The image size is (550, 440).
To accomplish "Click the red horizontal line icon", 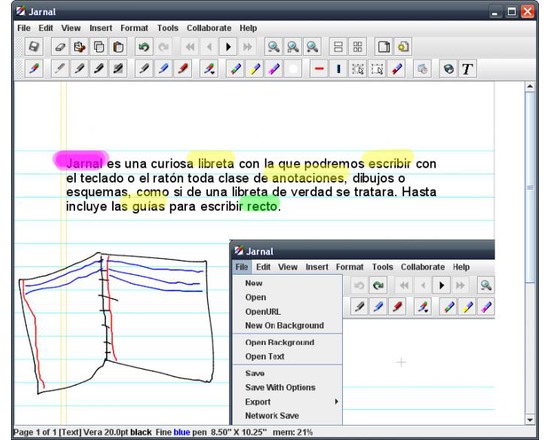I will pyautogui.click(x=319, y=69).
